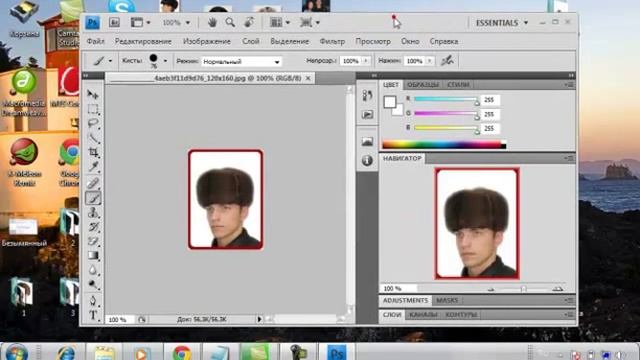Switch to the СТИЛИ tab
Screen dimensions: 640x360
[x=458, y=85]
